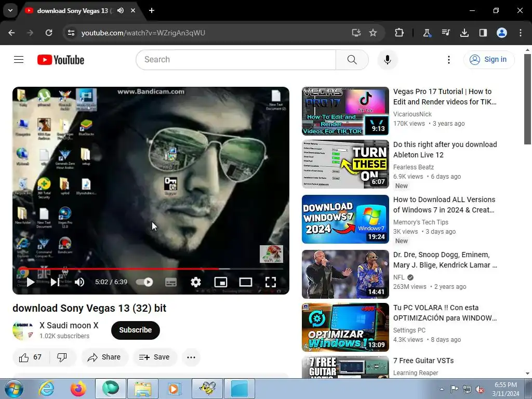Enter full screen mode

(270, 282)
